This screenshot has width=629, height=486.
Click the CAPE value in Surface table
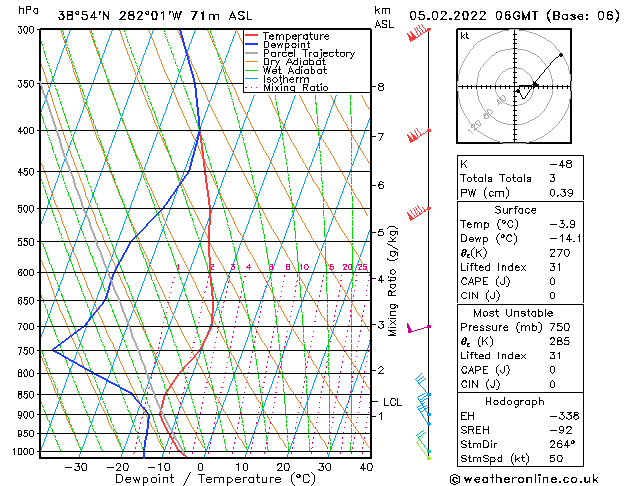click(552, 281)
